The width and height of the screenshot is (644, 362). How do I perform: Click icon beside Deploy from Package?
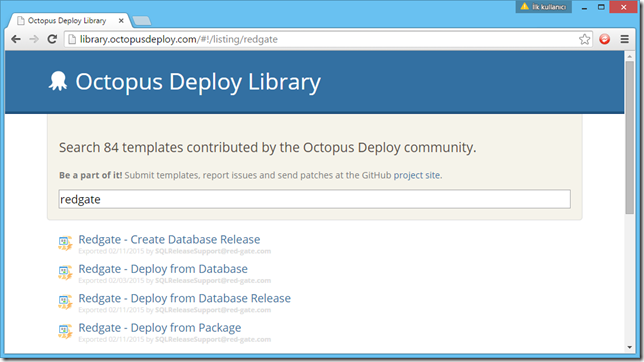(x=65, y=331)
